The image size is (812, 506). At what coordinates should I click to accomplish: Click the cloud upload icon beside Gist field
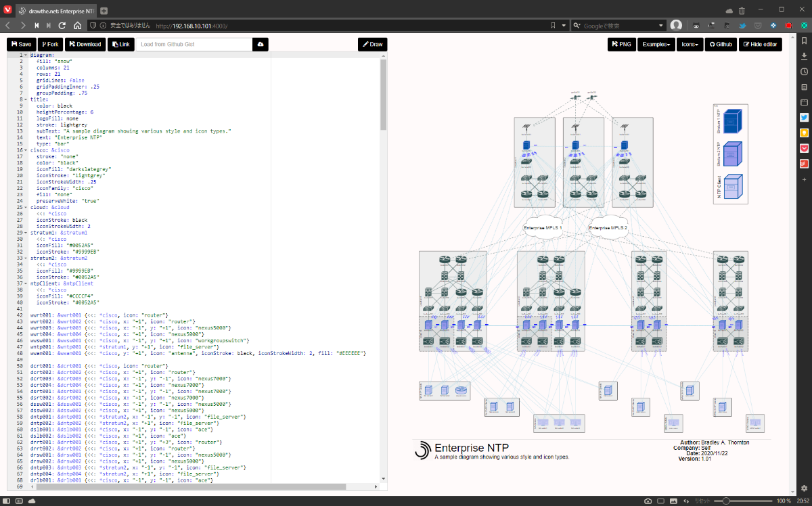coord(261,44)
